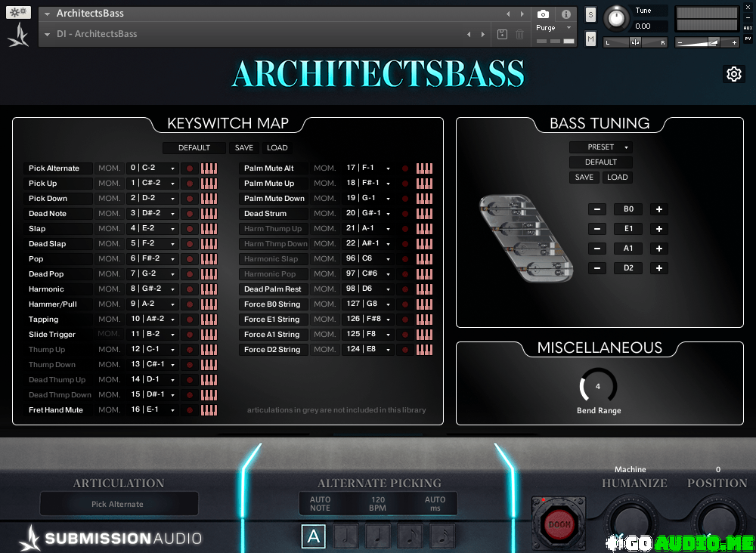
Task: Open the 127 | G8 key dropdown
Action: [x=368, y=304]
